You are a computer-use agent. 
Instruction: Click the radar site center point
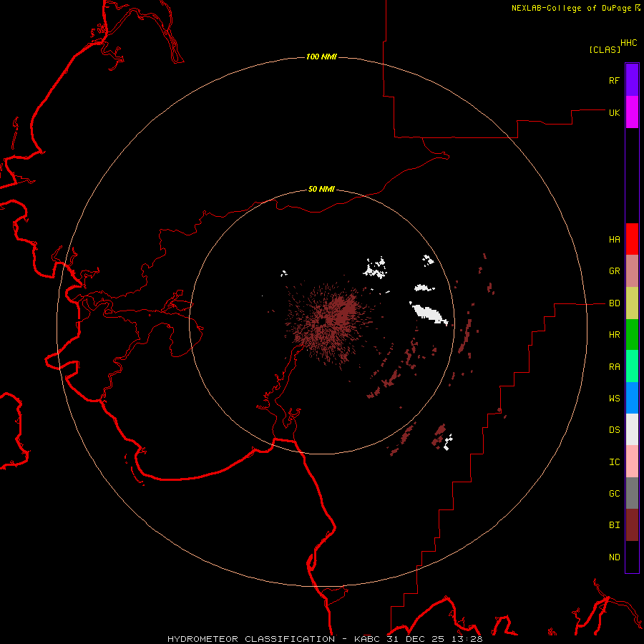[x=322, y=321]
